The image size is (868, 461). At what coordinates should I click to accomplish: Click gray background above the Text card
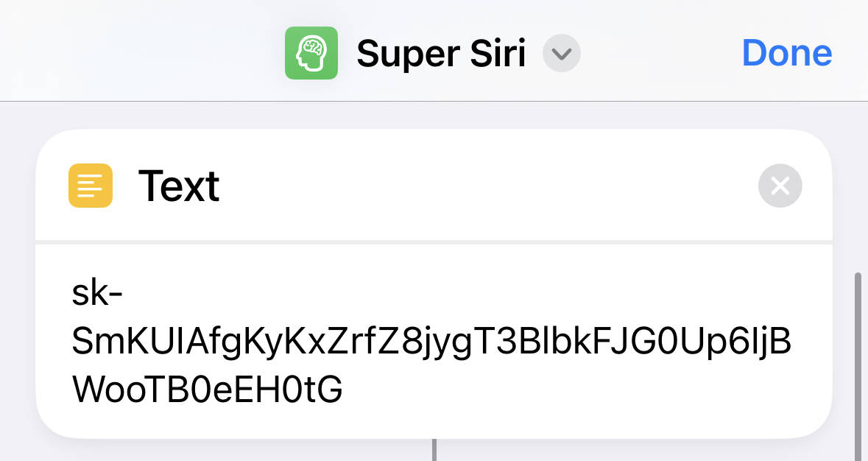tap(434, 116)
